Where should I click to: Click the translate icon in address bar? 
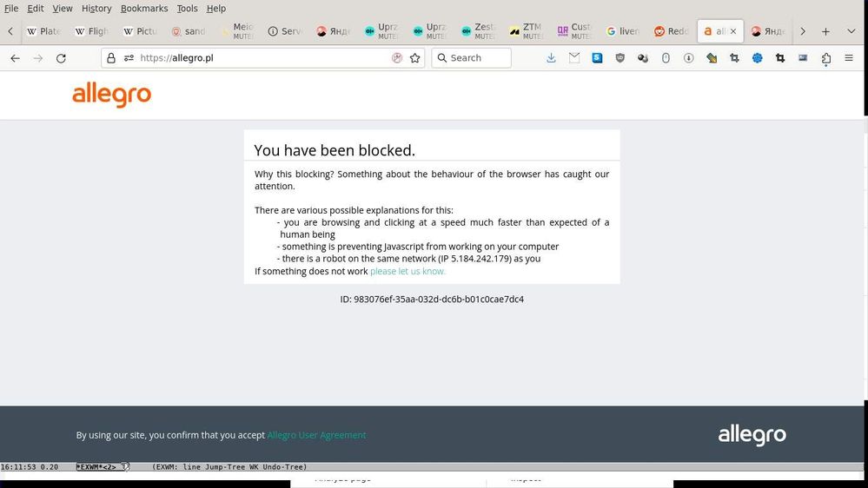coord(397,58)
